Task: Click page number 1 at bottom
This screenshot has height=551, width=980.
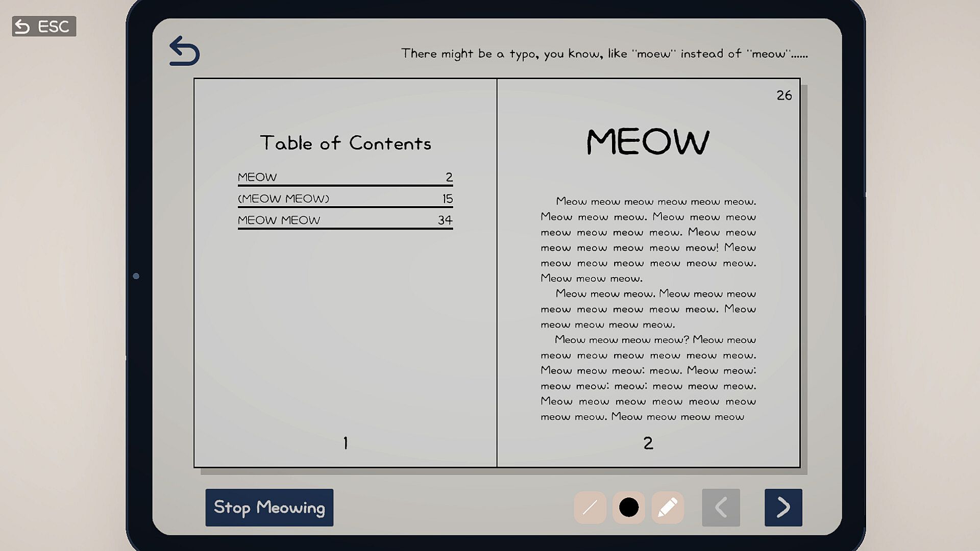Action: 346,443
